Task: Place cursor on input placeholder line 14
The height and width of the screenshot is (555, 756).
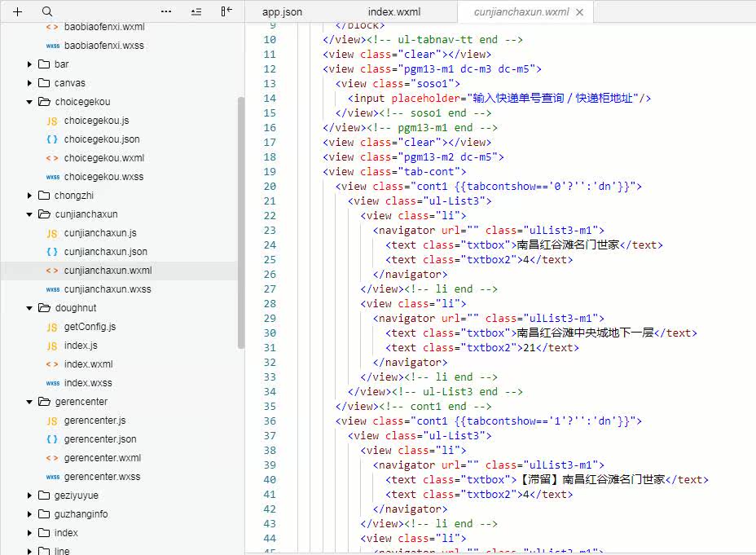Action: 499,99
